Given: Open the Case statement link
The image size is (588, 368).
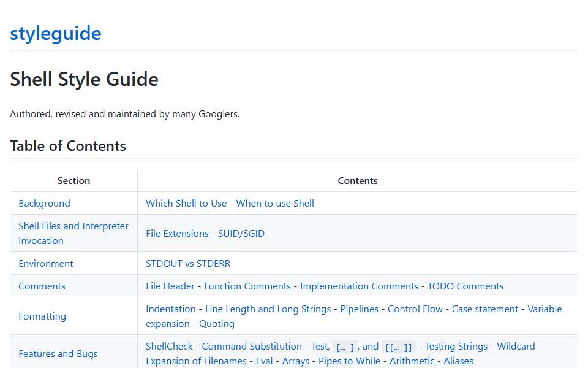Looking at the screenshot, I should [x=485, y=309].
